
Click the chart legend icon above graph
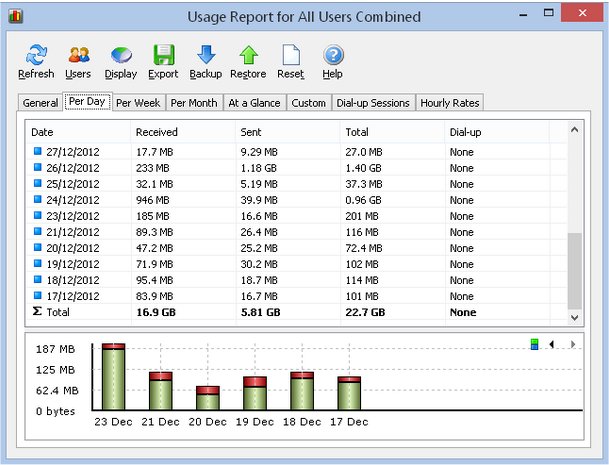536,344
